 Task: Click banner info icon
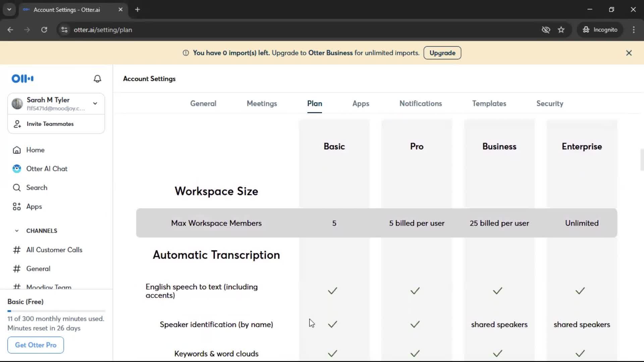point(185,53)
